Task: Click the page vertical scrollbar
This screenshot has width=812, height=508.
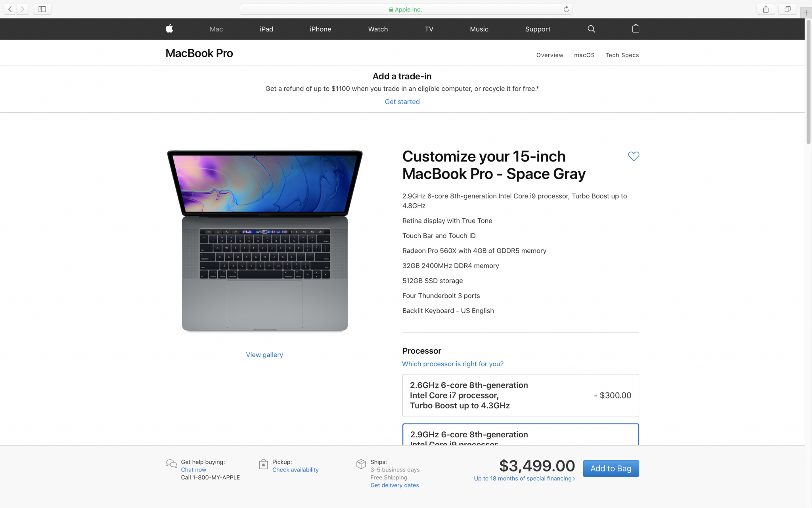Action: pyautogui.click(x=808, y=81)
